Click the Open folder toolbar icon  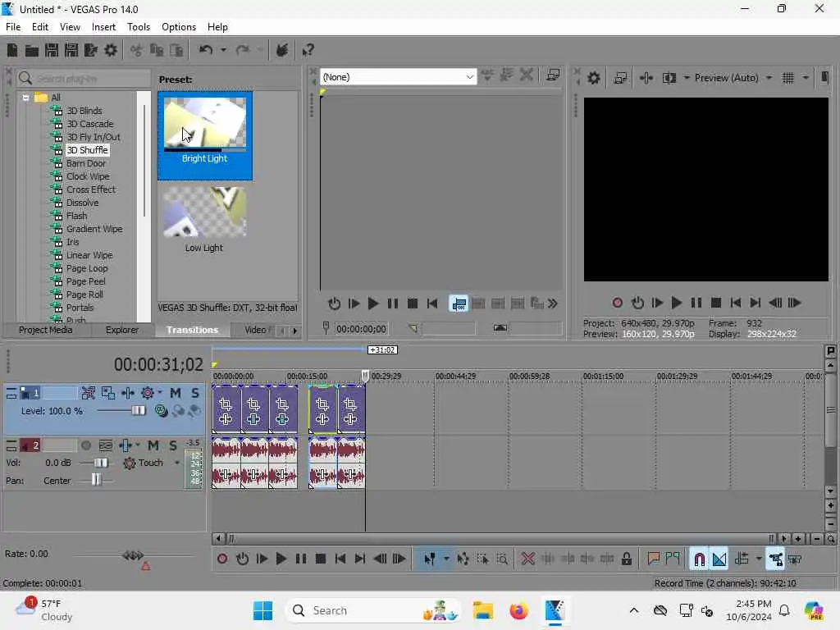pyautogui.click(x=32, y=50)
